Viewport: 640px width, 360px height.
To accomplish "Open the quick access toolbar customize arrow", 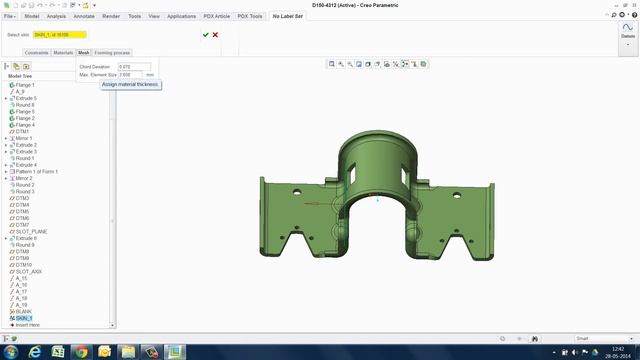I will point(94,5).
